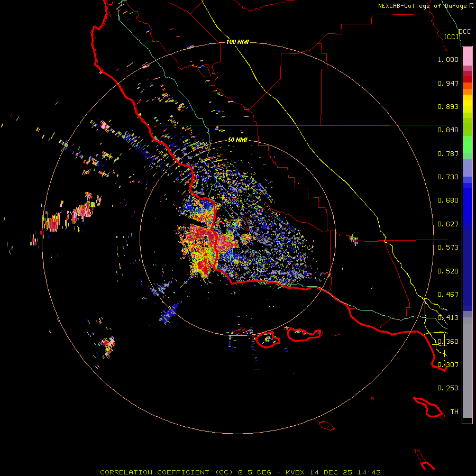The width and height of the screenshot is (476, 476).
Task: Click the 100 NMI range ring label
Action: click(x=237, y=42)
